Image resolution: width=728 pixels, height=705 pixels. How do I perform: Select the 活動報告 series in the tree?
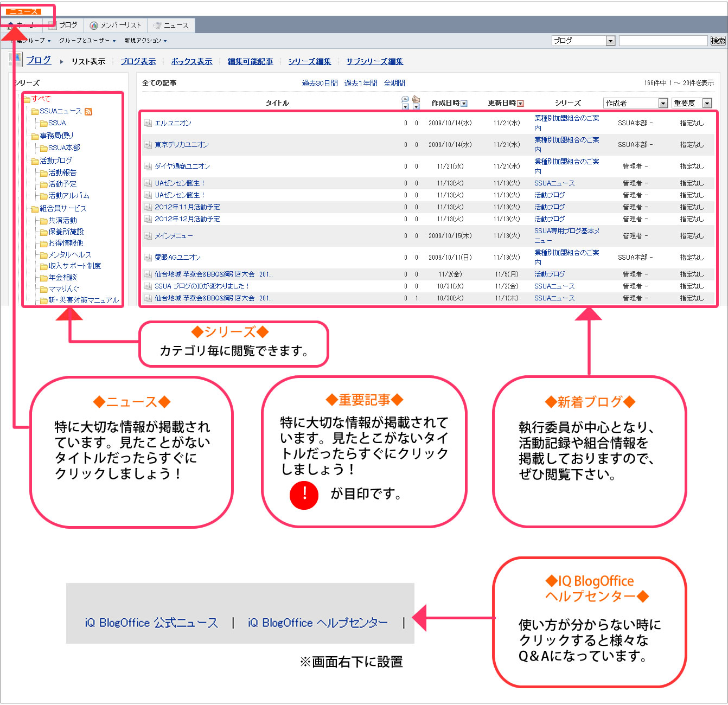pos(62,173)
